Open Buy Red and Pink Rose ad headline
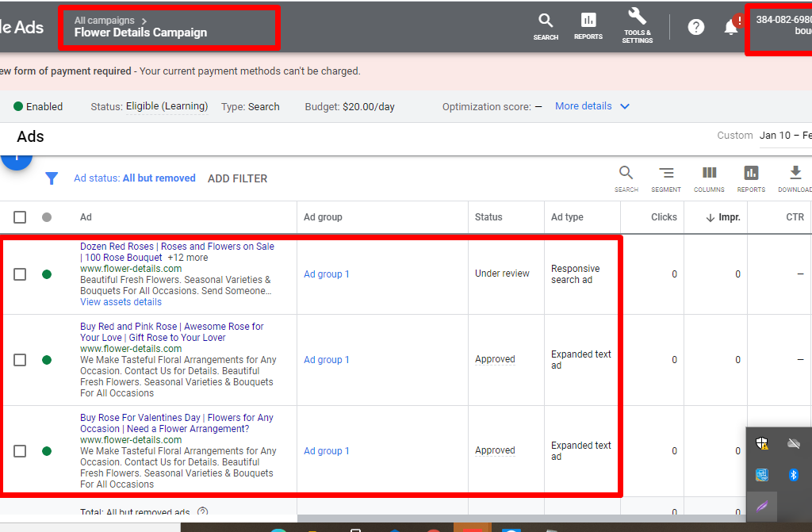This screenshot has height=532, width=812. tap(172, 332)
